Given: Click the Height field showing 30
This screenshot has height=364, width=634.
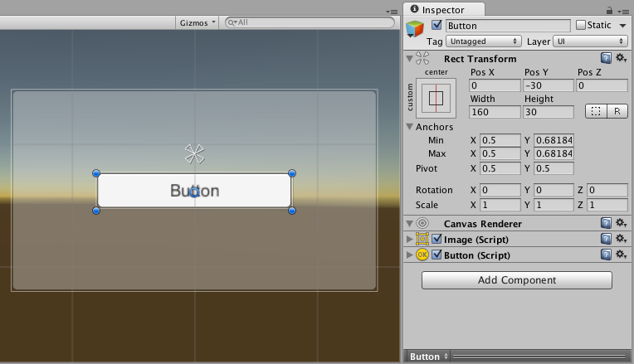Looking at the screenshot, I should [x=548, y=112].
